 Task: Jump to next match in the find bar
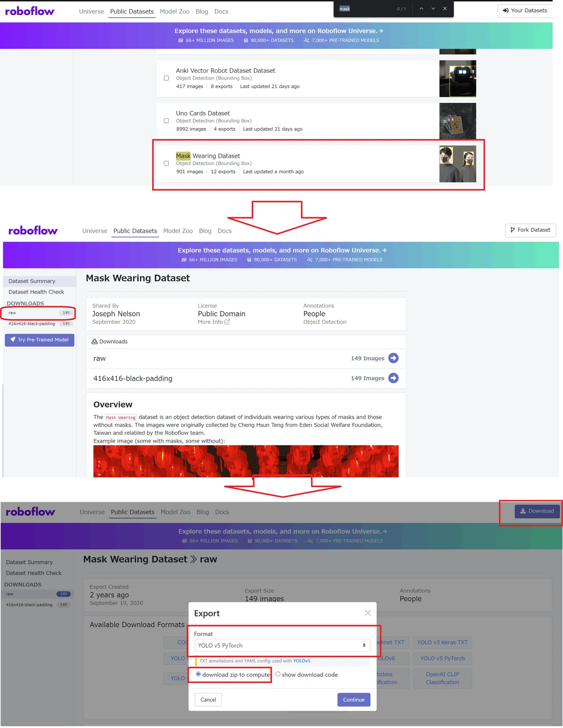pyautogui.click(x=433, y=8)
